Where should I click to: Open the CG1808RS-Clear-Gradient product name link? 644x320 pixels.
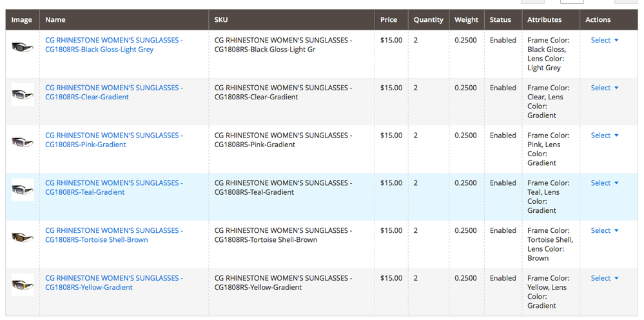click(x=113, y=92)
